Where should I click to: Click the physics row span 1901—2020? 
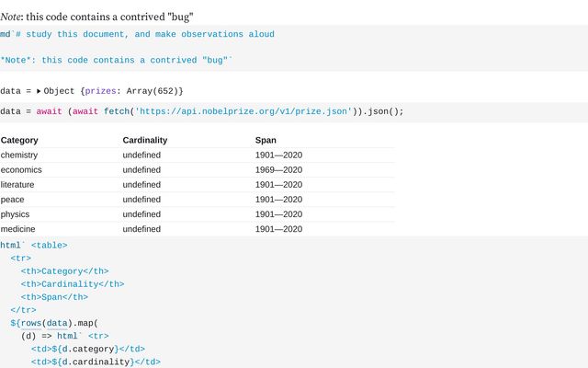(278, 214)
